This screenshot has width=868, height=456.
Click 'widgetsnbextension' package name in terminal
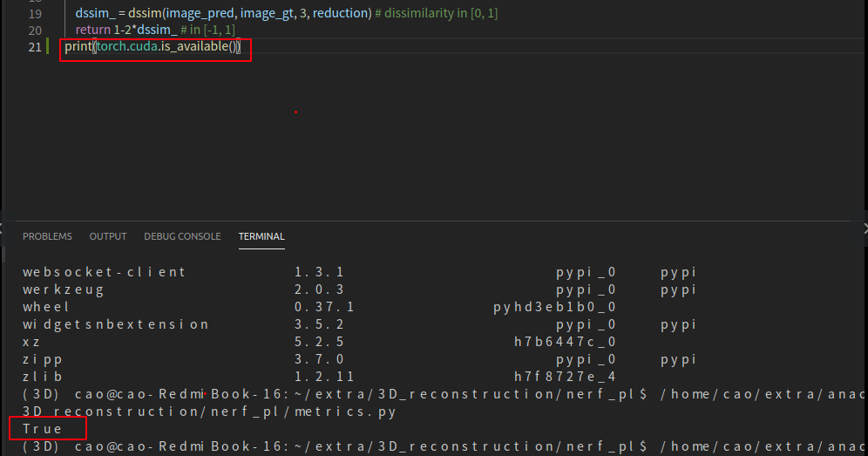click(115, 324)
